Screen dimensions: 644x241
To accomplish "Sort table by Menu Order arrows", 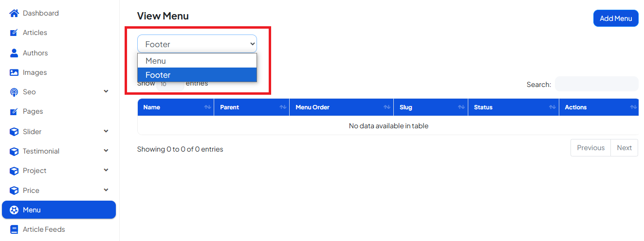I will point(387,107).
